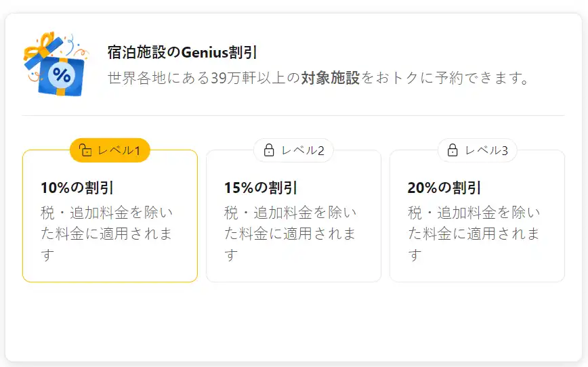Image resolution: width=588 pixels, height=367 pixels.
Task: Click the 10%の割引 title
Action: (x=77, y=188)
